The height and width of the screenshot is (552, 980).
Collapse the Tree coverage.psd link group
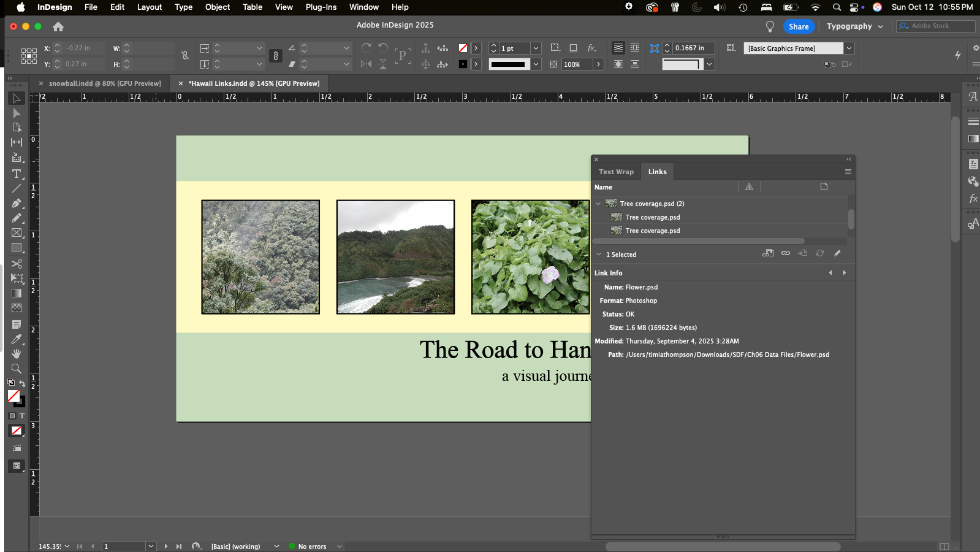tap(598, 204)
